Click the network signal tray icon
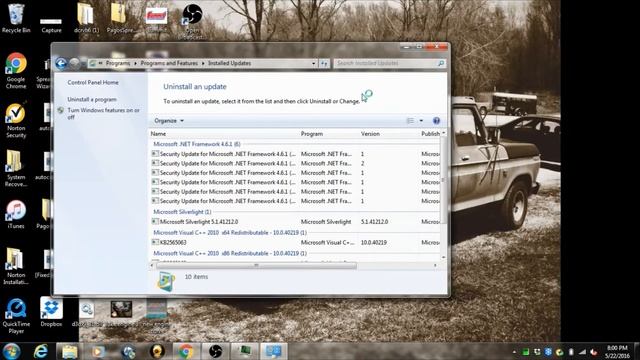The image size is (640, 360). 582,352
